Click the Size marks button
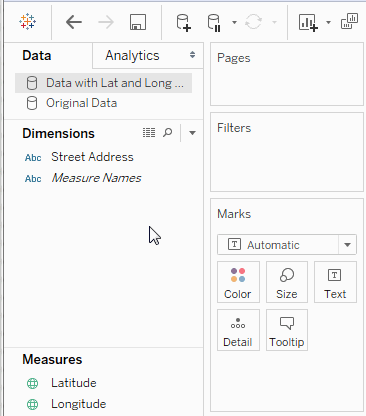Viewport: 366px width, 416px height. click(287, 282)
